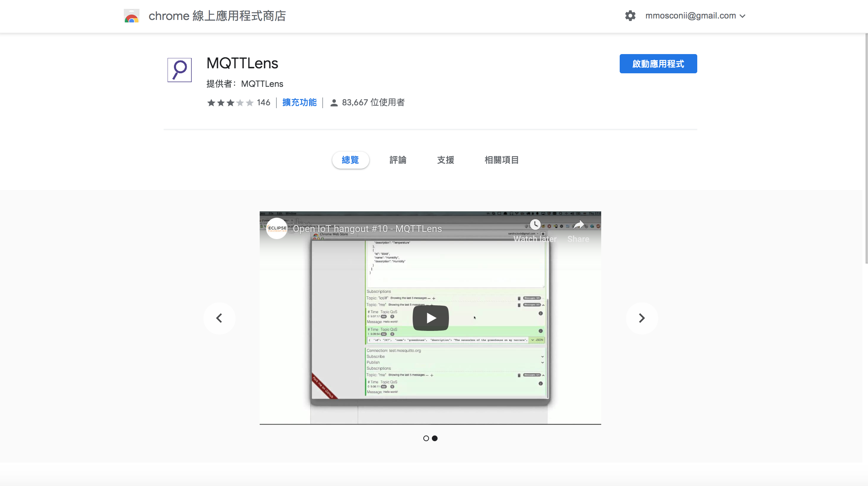868x486 pixels.
Task: Select the second carousel dot indicator
Action: tap(435, 438)
